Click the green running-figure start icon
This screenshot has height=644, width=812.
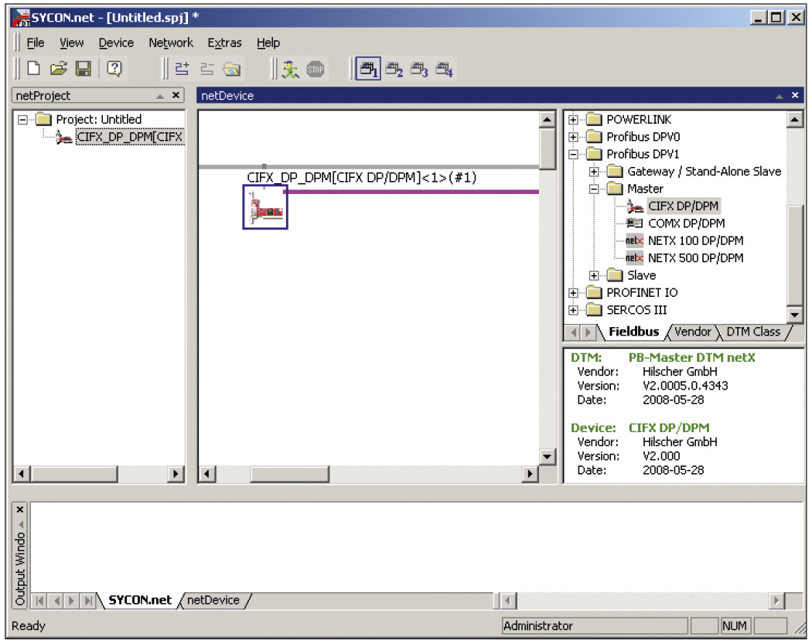click(x=290, y=69)
